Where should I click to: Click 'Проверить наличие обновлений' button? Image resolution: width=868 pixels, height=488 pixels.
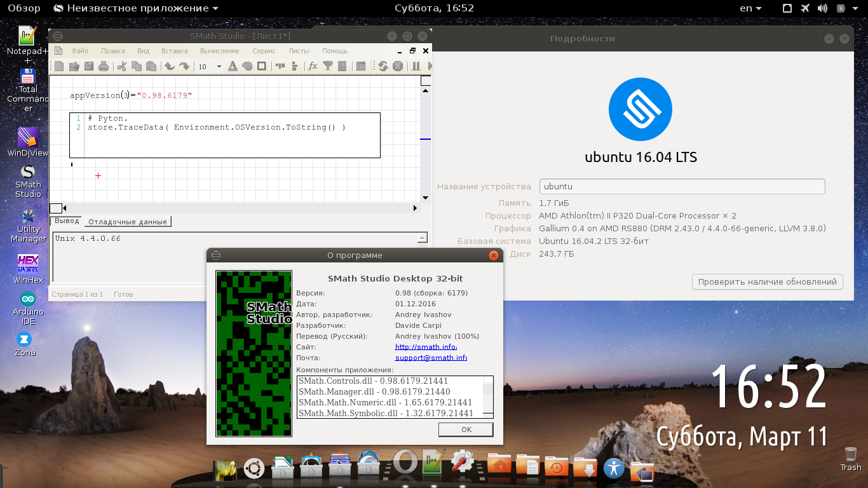[767, 281]
